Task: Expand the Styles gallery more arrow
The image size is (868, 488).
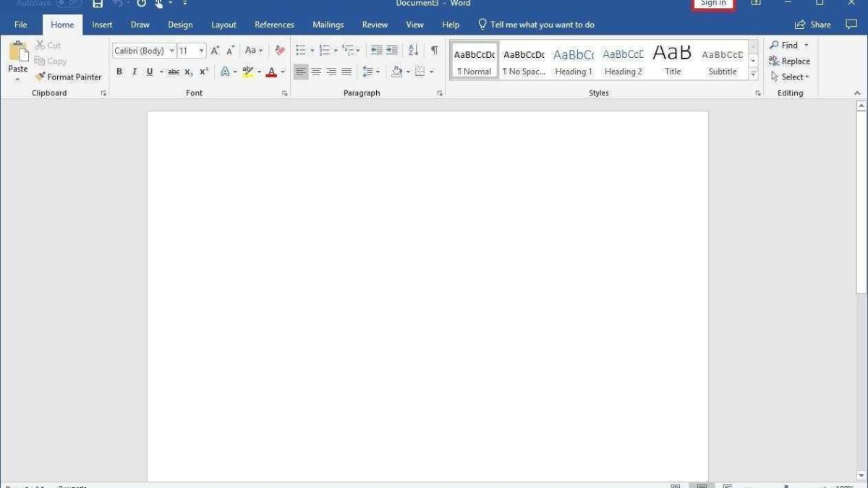Action: (753, 74)
